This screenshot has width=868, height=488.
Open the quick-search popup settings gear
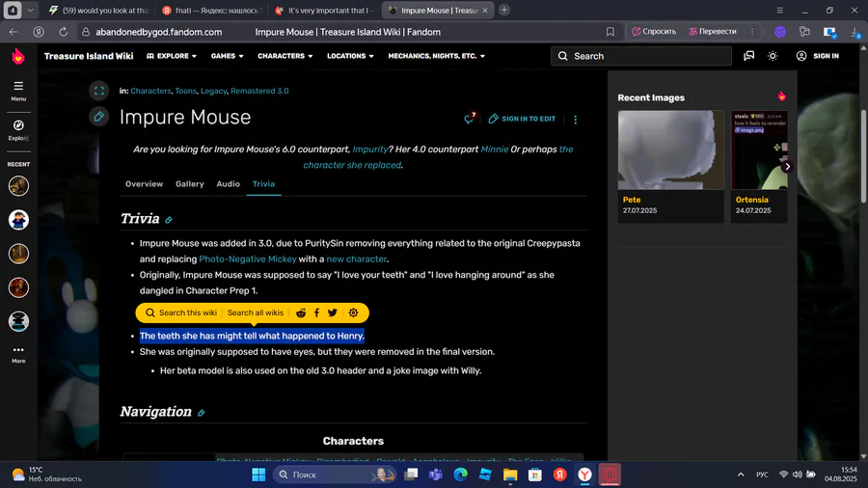[353, 313]
